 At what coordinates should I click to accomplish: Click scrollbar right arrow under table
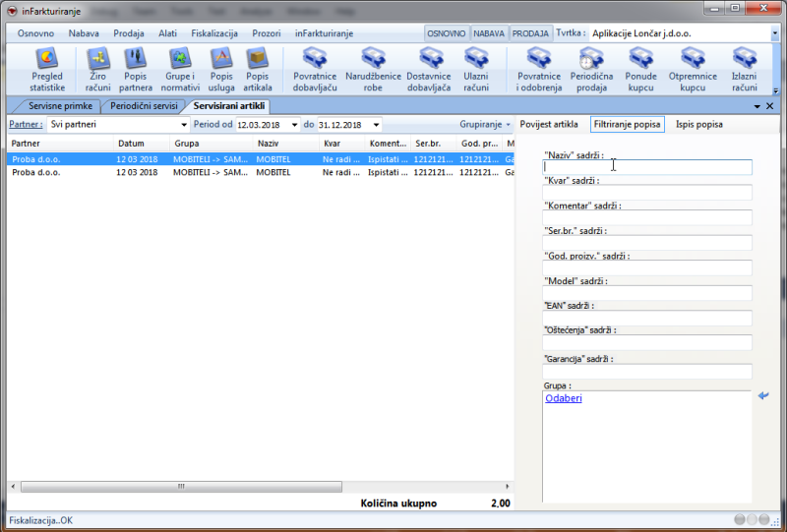click(507, 487)
